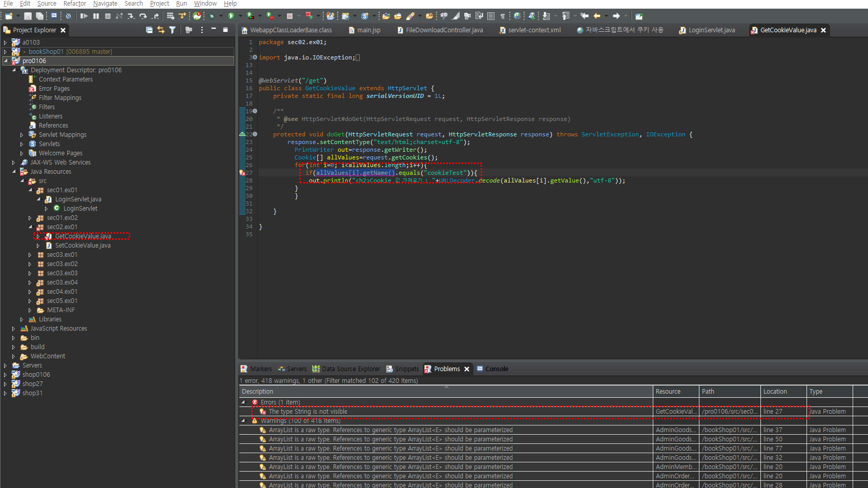The image size is (868, 488).
Task: Click the Save toolbar icon
Action: tap(28, 16)
